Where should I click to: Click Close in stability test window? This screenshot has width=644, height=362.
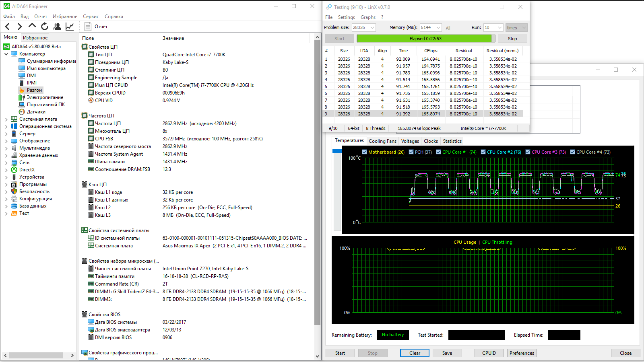click(625, 353)
